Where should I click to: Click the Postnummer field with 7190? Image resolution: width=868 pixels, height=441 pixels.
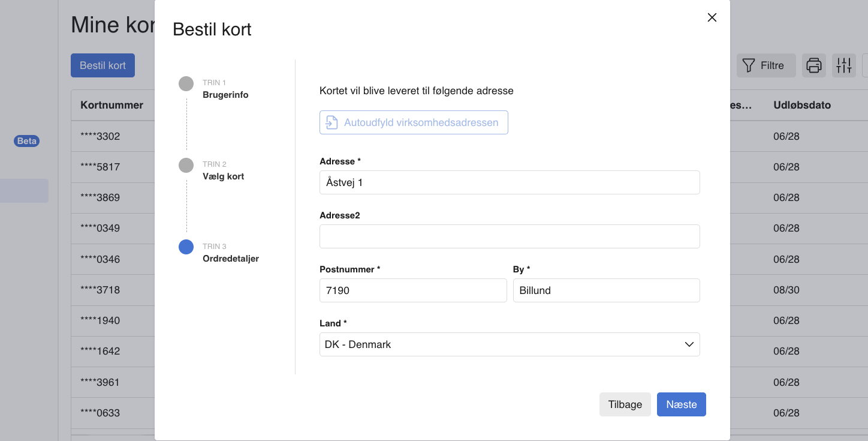(413, 290)
